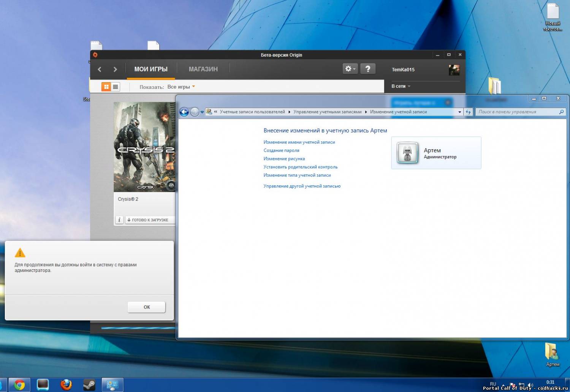
Task: Open Изменение имени учетной записи link
Action: coord(299,142)
